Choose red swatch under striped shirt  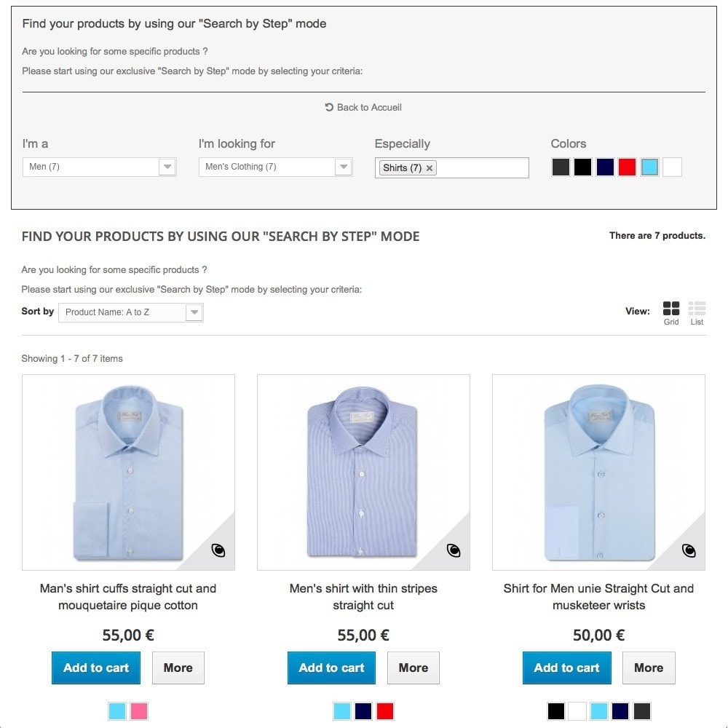point(385,711)
